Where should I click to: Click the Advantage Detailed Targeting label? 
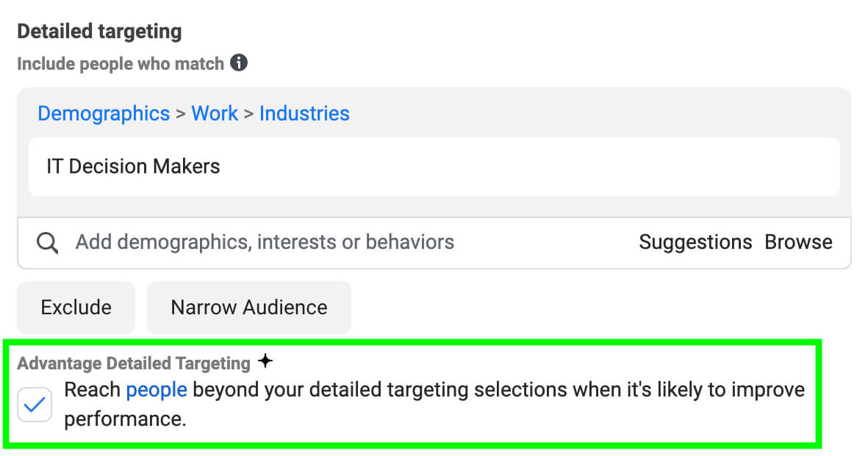coord(134,363)
